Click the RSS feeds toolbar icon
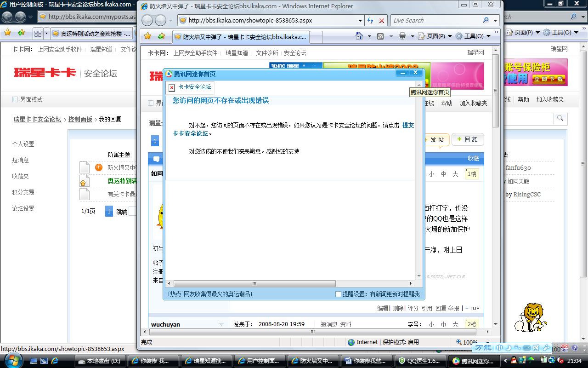The image size is (588, 368). pyautogui.click(x=380, y=36)
